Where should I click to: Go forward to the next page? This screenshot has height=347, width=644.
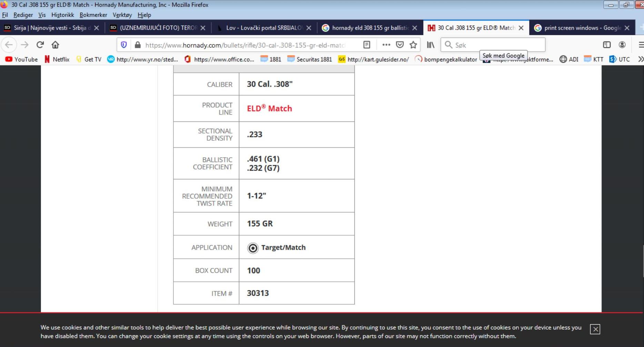pyautogui.click(x=24, y=45)
